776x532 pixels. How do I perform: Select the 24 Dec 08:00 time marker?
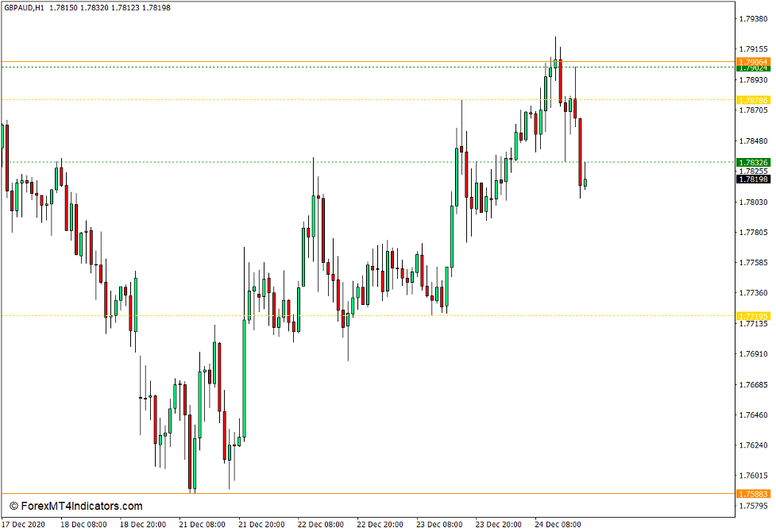(558, 524)
